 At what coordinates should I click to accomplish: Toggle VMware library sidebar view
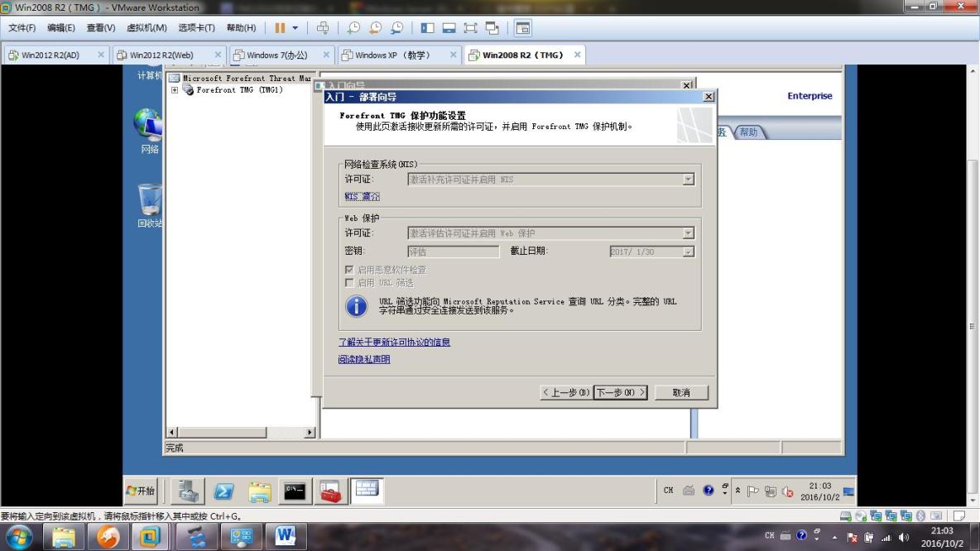(427, 28)
